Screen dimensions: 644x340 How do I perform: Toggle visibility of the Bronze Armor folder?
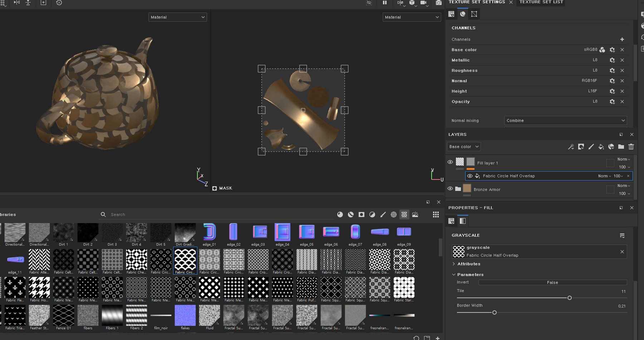[x=450, y=188]
